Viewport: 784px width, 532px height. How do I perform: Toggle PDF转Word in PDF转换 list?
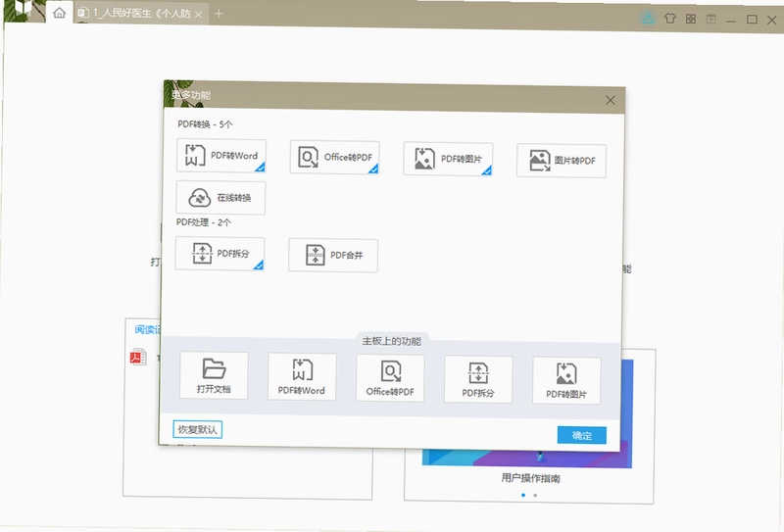pos(221,156)
